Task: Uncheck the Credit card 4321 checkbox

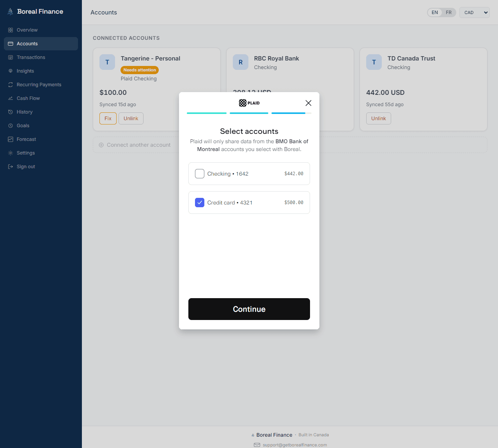Action: [x=200, y=203]
